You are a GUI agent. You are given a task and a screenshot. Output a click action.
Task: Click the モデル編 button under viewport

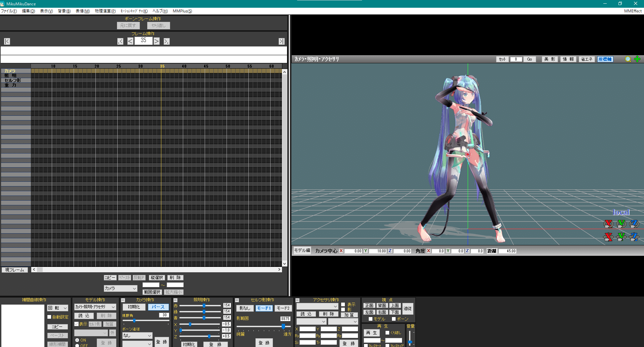tap(302, 250)
